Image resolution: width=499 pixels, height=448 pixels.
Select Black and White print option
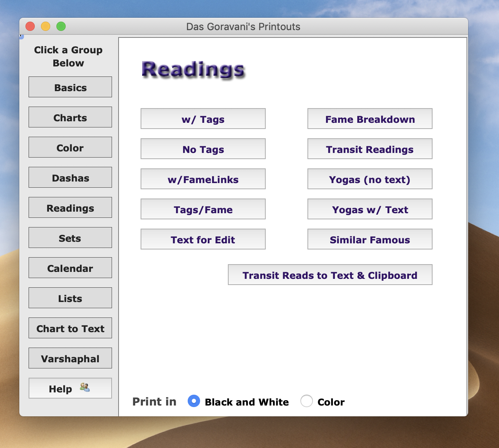tap(194, 401)
